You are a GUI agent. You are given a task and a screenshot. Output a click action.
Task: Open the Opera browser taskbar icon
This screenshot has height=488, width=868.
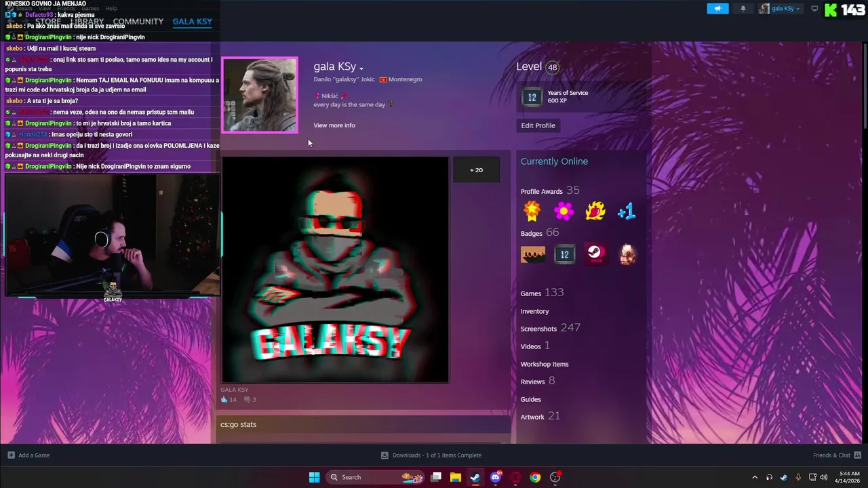(515, 477)
